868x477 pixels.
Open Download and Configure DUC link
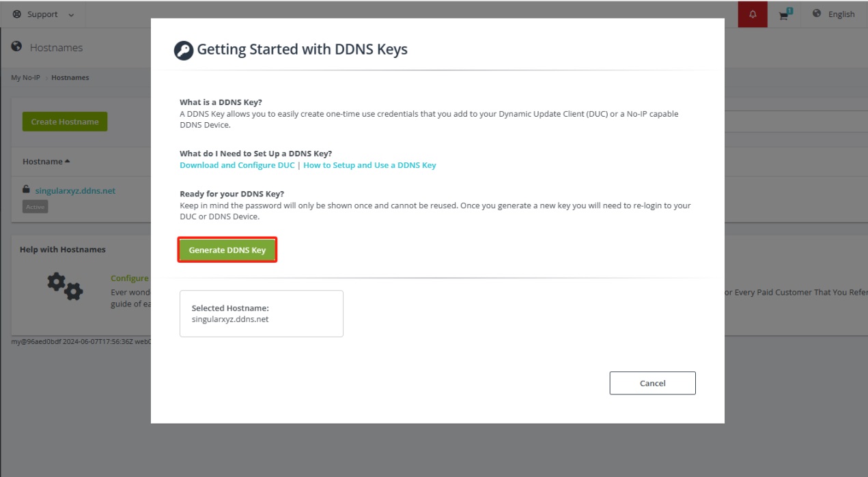237,165
